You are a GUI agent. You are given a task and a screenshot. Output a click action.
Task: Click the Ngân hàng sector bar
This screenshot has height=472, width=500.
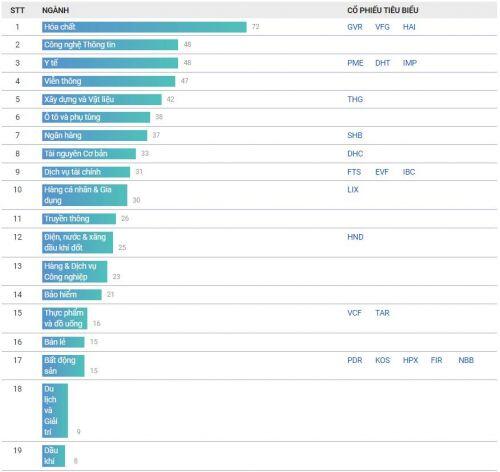95,135
